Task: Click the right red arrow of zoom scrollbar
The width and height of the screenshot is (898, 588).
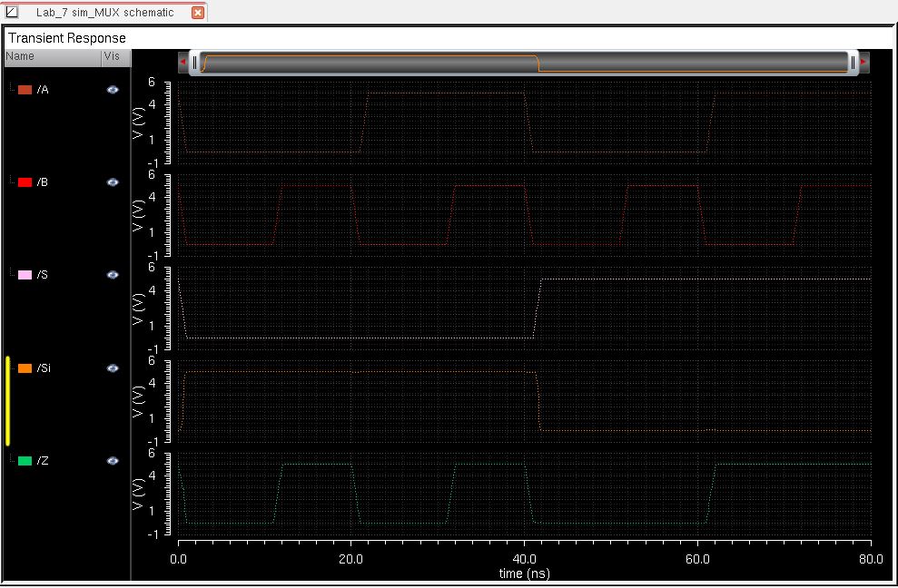Action: tap(863, 62)
